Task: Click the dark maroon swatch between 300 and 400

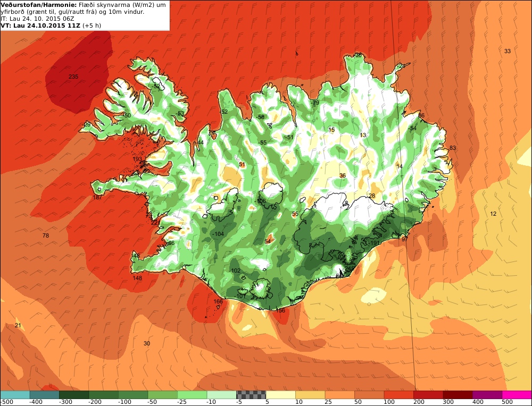Action: click(x=458, y=395)
